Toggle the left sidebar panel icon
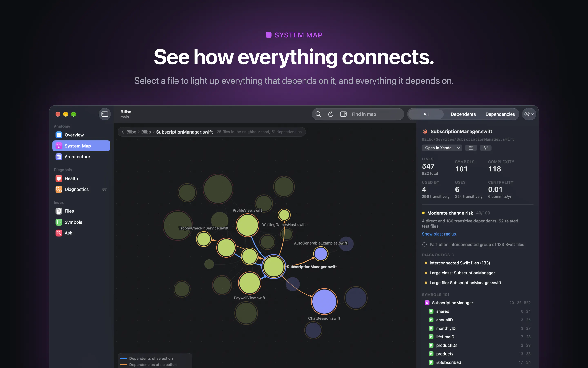Screen dimensions: 588x368 click(x=105, y=114)
